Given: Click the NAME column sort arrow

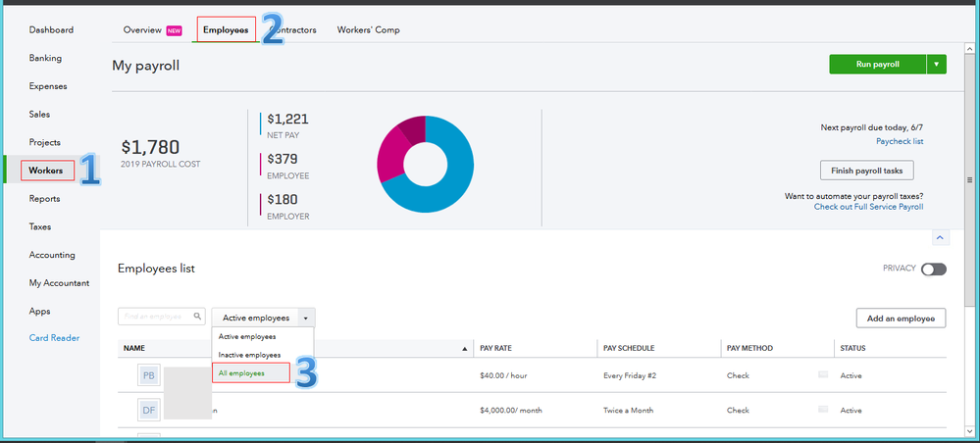Looking at the screenshot, I should point(464,349).
